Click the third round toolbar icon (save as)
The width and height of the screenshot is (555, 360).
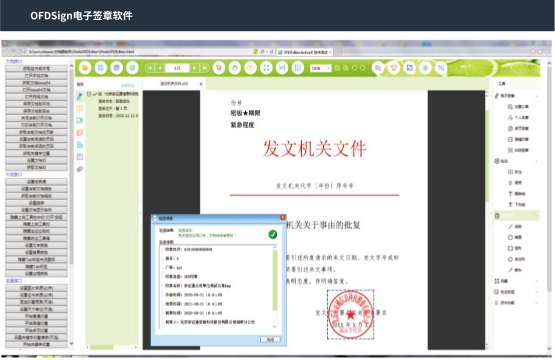(x=116, y=68)
